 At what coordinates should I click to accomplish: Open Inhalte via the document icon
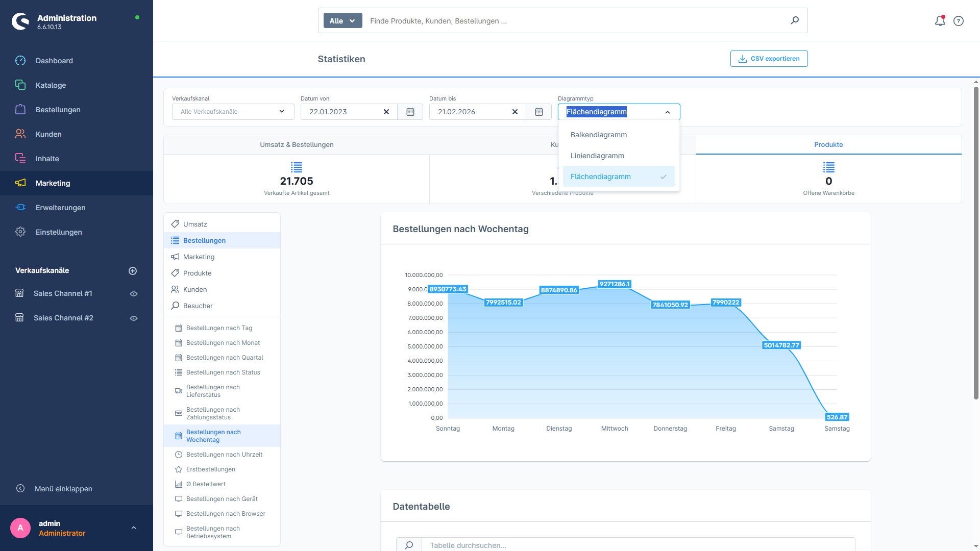(x=20, y=158)
